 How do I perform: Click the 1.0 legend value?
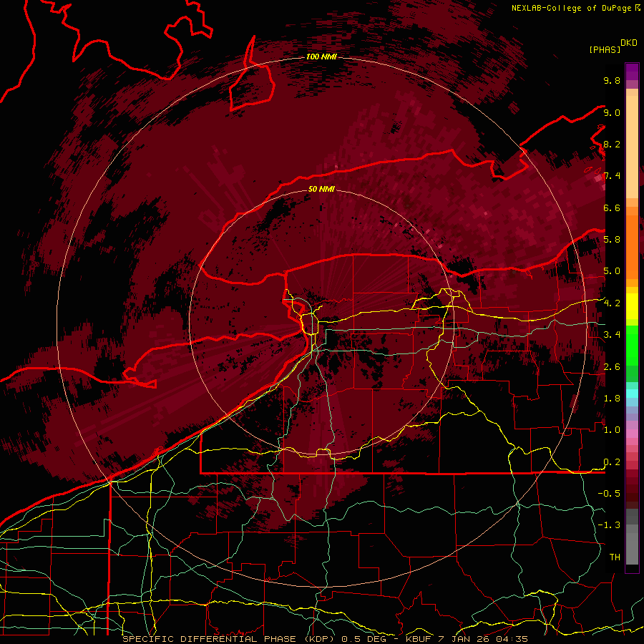[612, 430]
